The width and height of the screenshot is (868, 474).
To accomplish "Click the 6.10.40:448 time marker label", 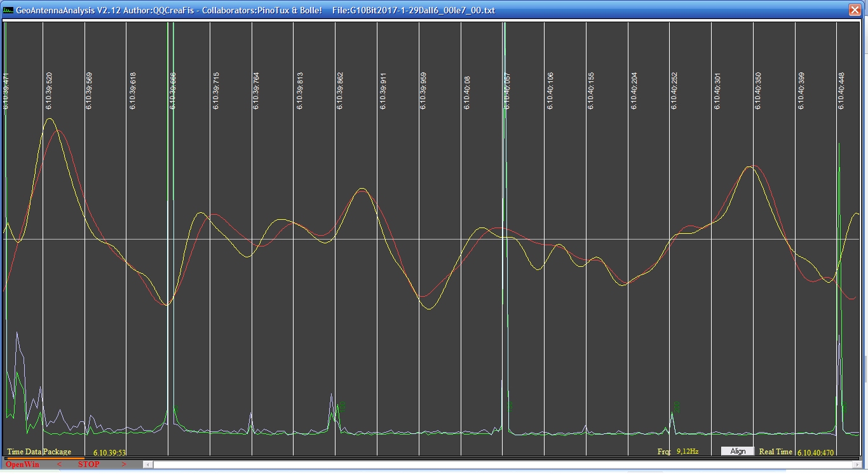I will pyautogui.click(x=841, y=91).
